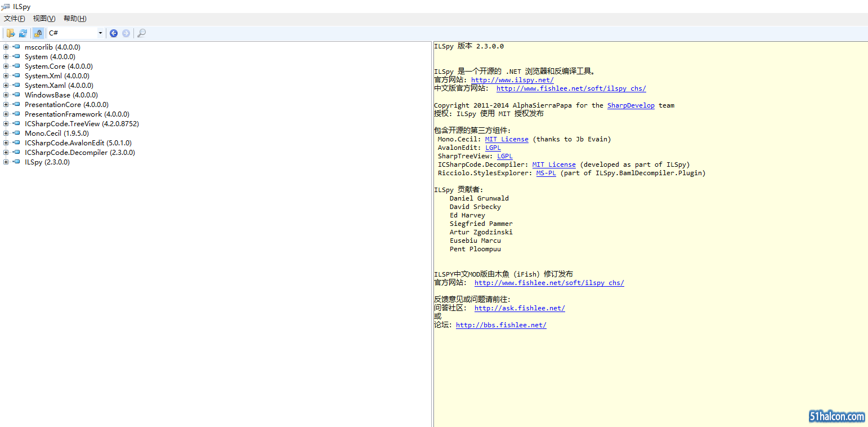Click the Open assembly folder icon in toolbar
Image resolution: width=868 pixels, height=427 pixels.
pos(11,33)
